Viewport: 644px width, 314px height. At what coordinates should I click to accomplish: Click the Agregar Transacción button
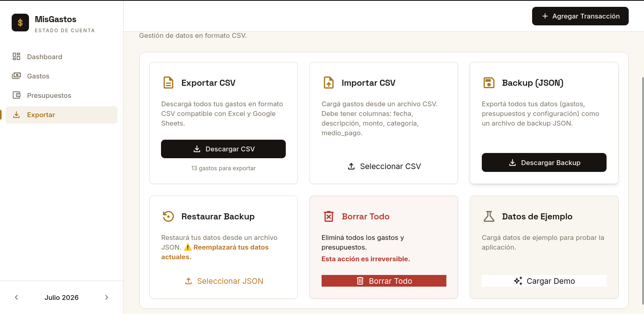coord(580,16)
